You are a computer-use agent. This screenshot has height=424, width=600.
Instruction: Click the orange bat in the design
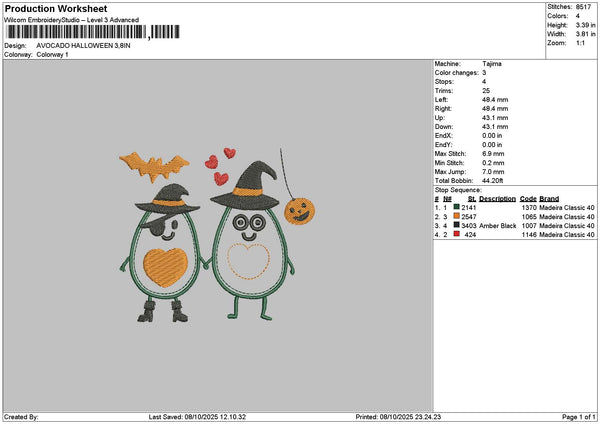[154, 166]
